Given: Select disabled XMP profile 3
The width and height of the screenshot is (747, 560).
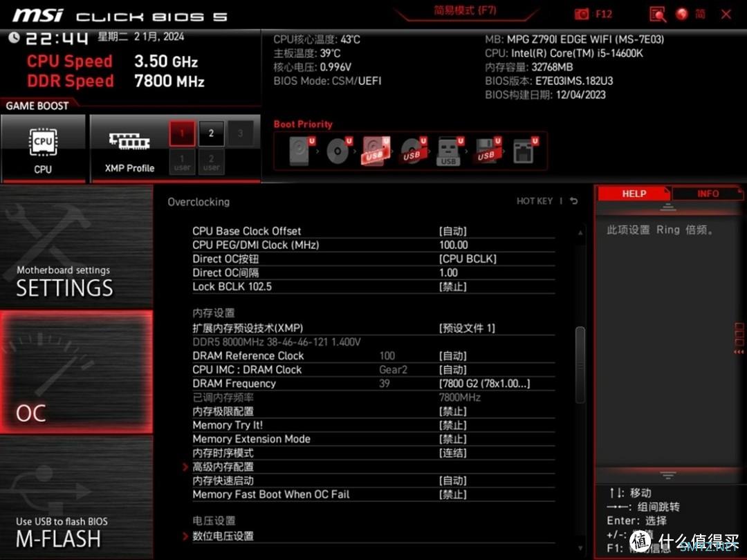Looking at the screenshot, I should click(x=240, y=133).
